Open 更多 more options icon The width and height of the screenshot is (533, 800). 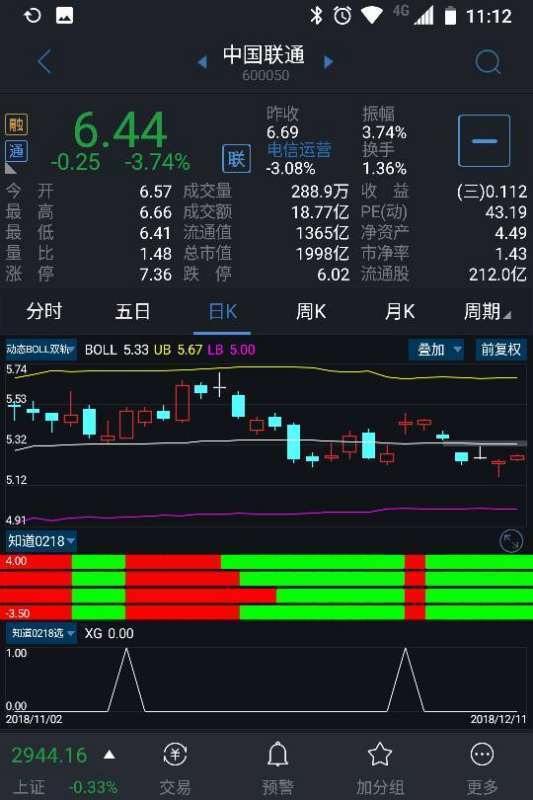click(x=482, y=754)
